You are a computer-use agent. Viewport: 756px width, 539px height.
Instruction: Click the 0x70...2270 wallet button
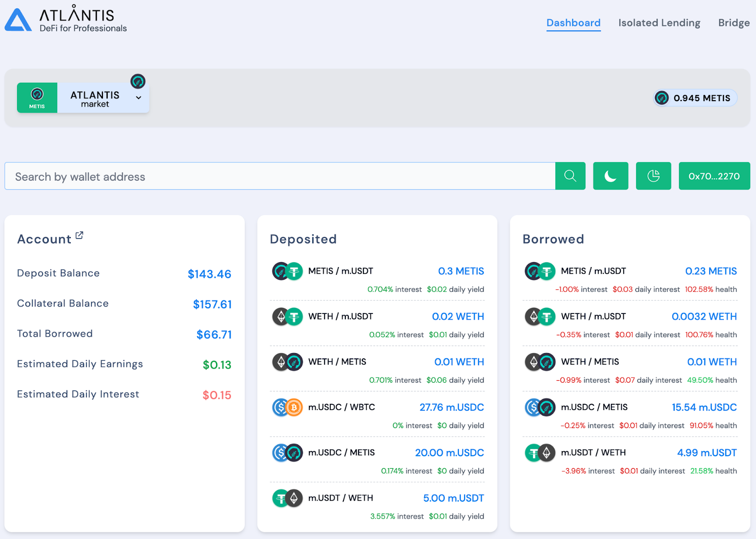714,176
